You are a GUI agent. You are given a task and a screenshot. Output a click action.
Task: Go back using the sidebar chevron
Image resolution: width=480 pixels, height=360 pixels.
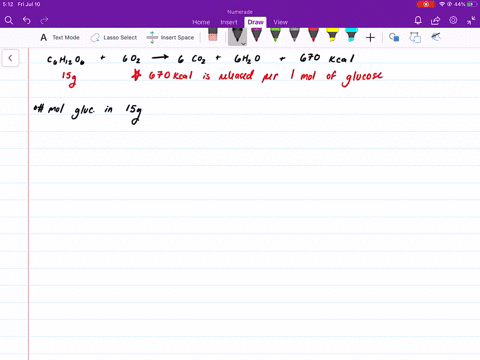pyautogui.click(x=10, y=58)
